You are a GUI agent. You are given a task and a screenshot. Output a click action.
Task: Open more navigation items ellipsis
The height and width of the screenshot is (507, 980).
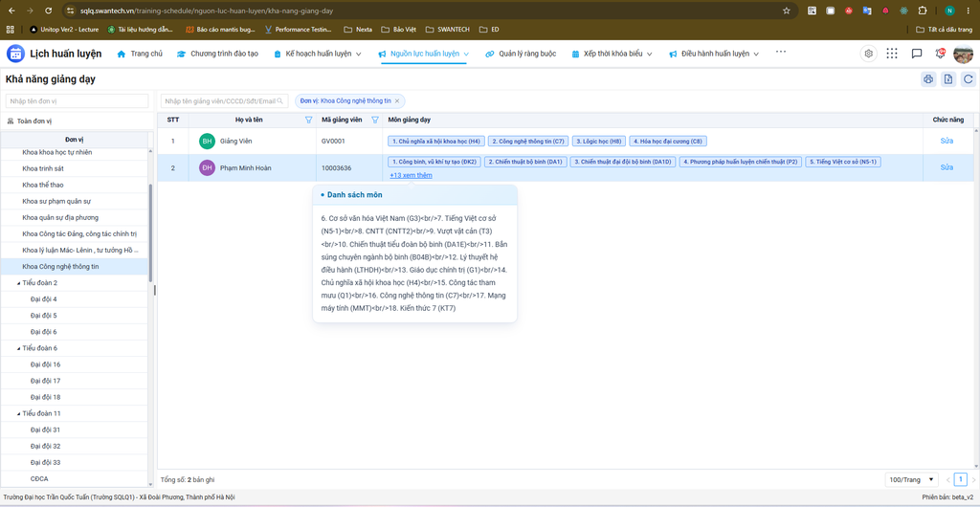[781, 52]
